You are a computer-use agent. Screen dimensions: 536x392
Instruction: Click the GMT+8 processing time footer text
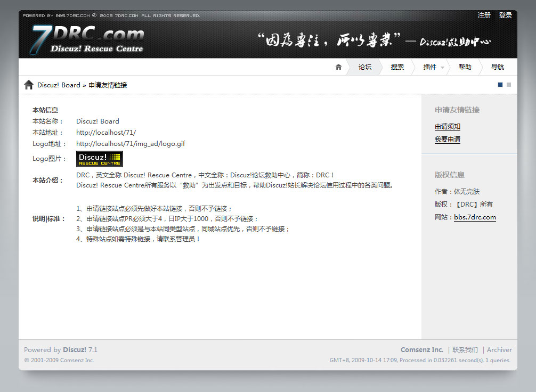pyautogui.click(x=420, y=360)
